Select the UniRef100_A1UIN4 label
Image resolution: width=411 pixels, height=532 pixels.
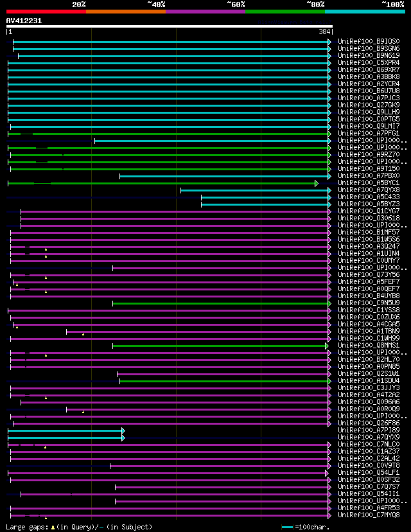(x=369, y=253)
